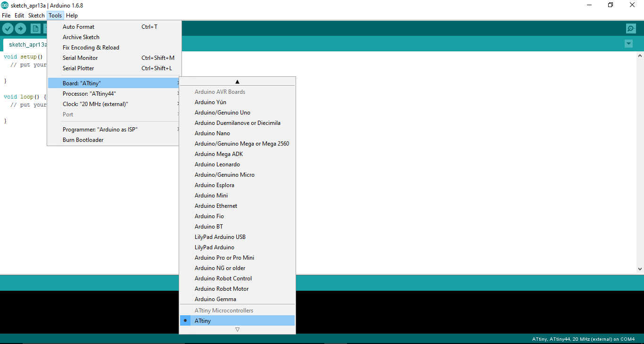Click the void loop() code line

click(25, 97)
